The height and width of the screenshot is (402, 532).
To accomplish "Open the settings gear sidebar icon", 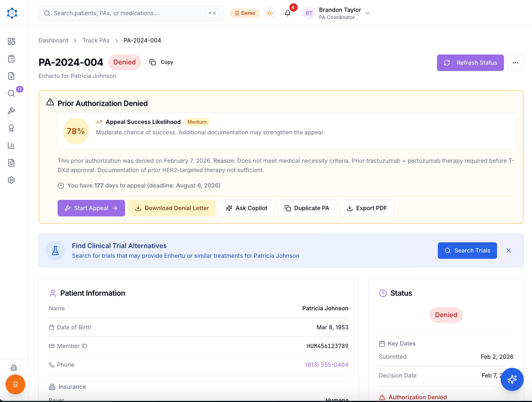I will 11,180.
